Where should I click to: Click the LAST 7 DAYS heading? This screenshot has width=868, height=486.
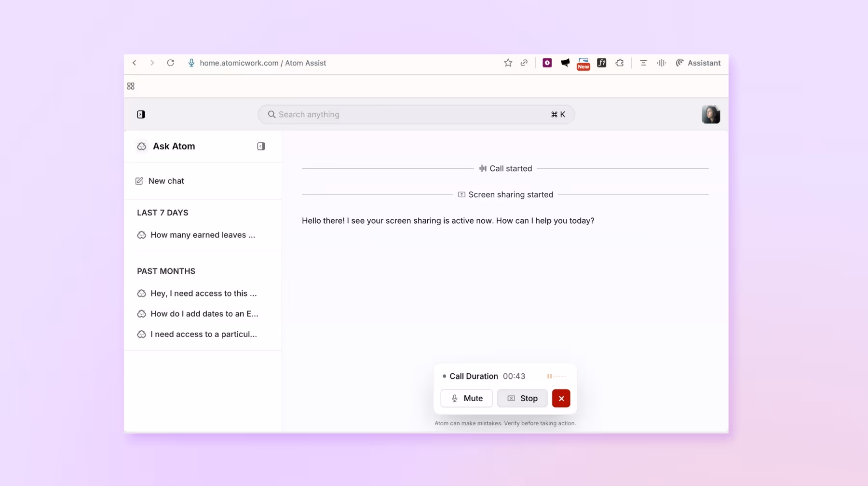tap(163, 213)
